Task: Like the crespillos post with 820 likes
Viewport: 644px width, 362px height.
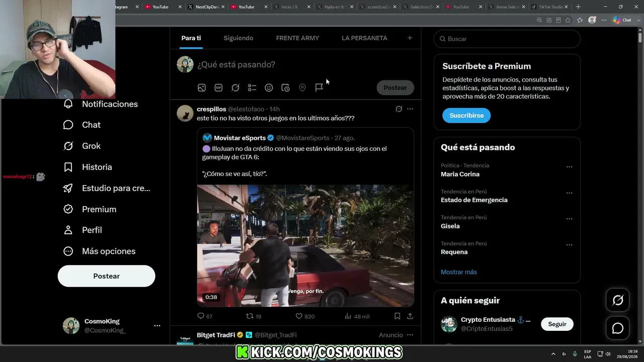Action: coord(305,316)
